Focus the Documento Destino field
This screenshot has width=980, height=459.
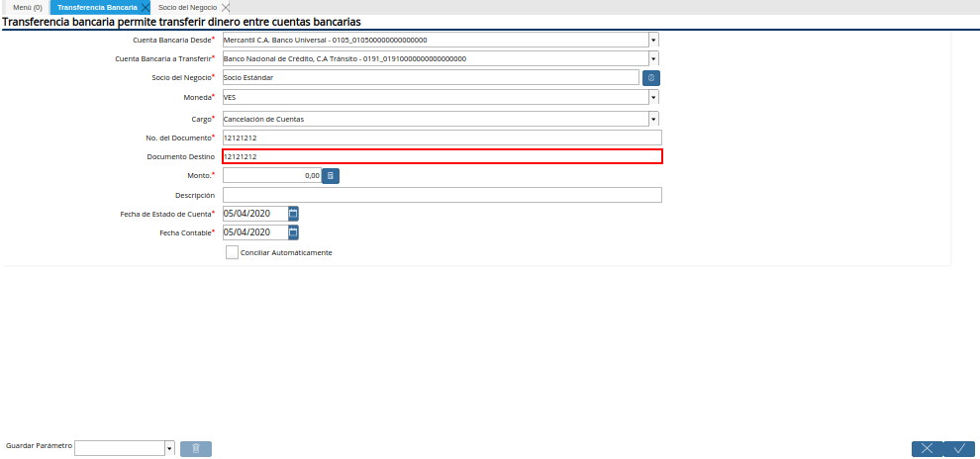coord(441,156)
